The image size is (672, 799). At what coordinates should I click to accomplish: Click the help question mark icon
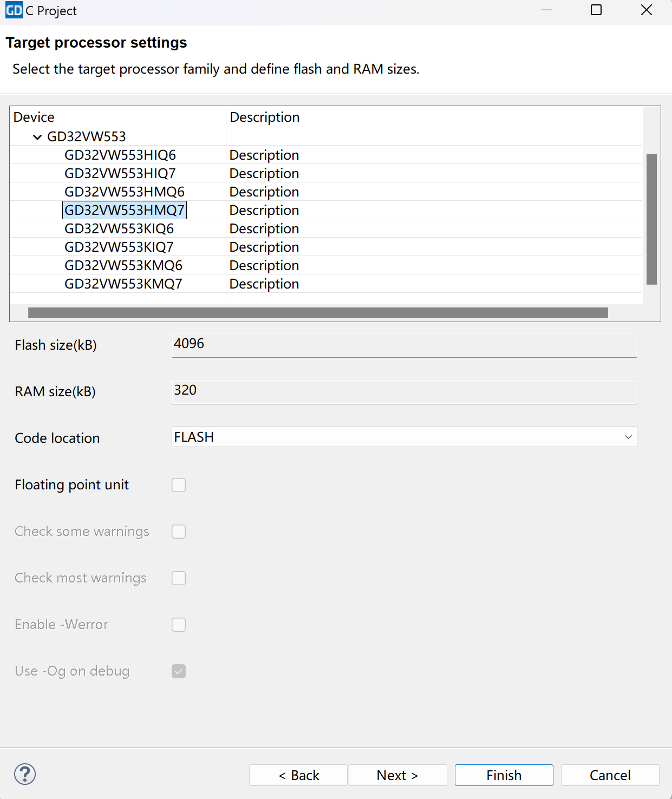(x=25, y=774)
